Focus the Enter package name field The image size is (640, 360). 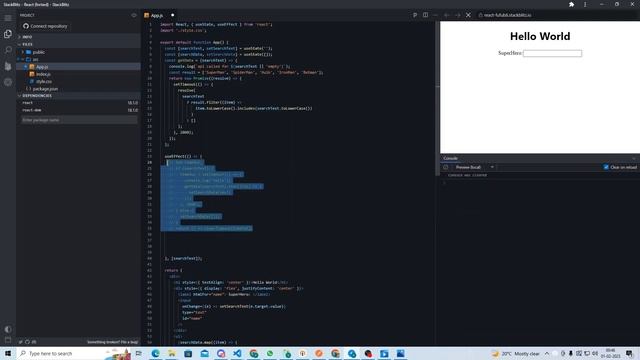click(79, 120)
